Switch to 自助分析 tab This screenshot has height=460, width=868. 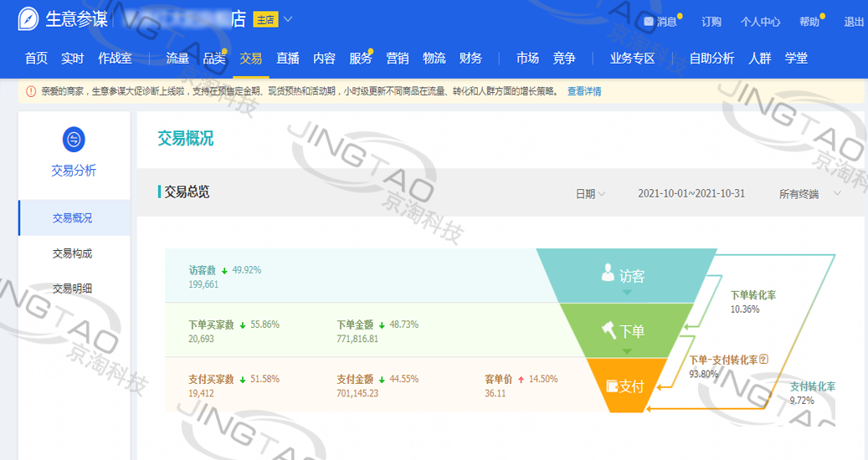[x=711, y=58]
